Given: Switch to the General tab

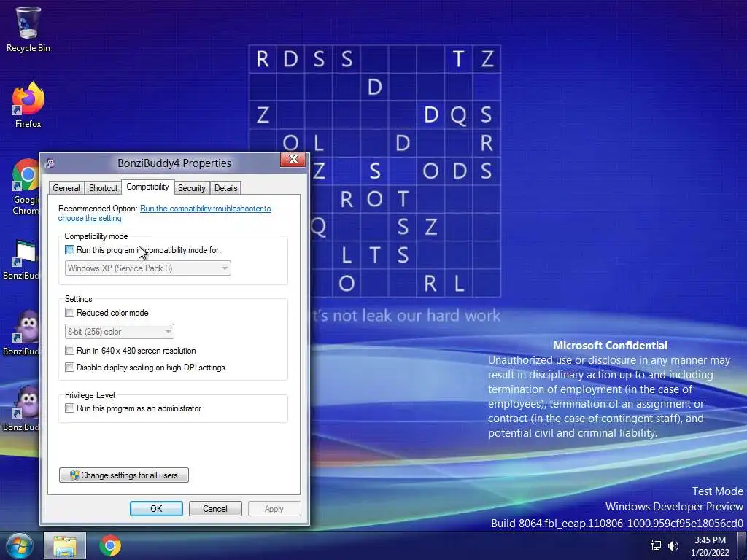Looking at the screenshot, I should coord(66,187).
